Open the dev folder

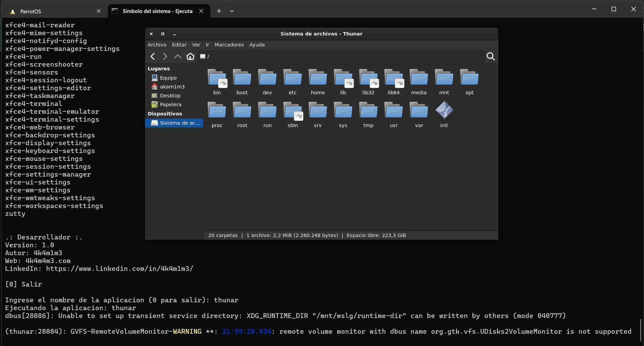pos(268,82)
